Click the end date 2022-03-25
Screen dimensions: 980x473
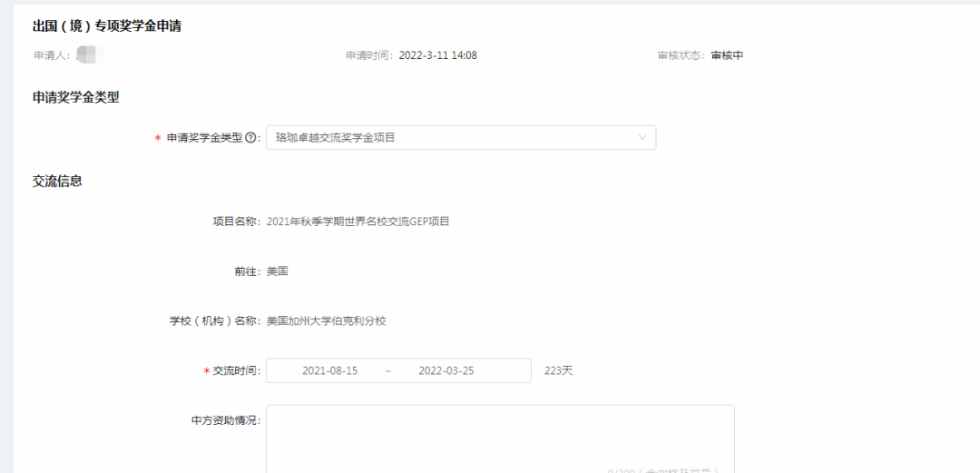point(446,371)
